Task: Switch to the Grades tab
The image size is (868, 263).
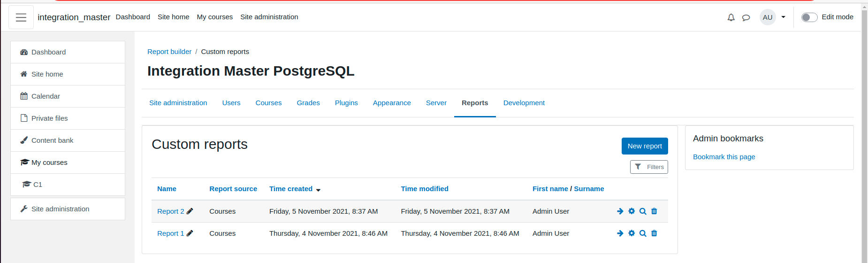Action: (308, 103)
